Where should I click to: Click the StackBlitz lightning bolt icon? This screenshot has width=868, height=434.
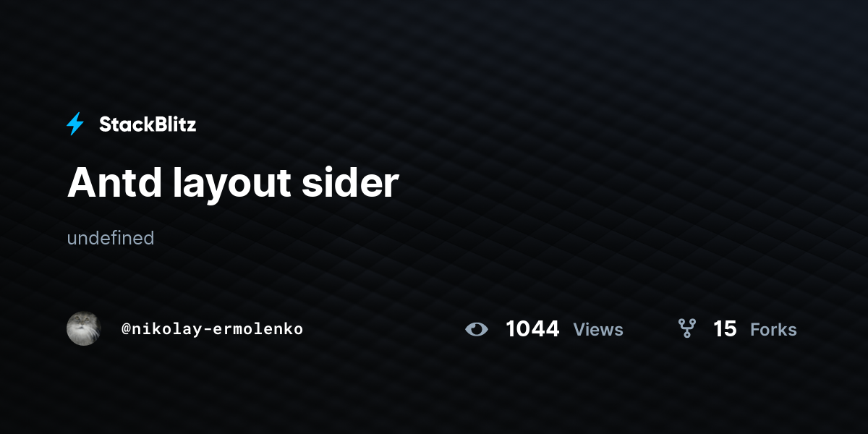point(75,124)
